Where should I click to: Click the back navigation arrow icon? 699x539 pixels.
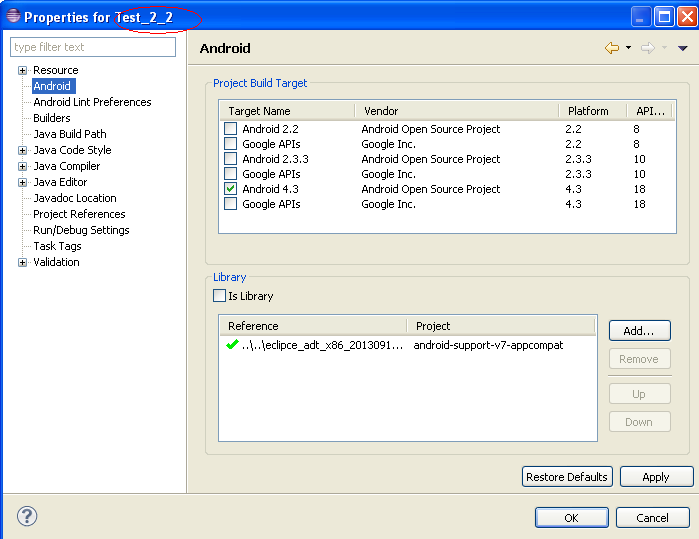click(x=612, y=48)
